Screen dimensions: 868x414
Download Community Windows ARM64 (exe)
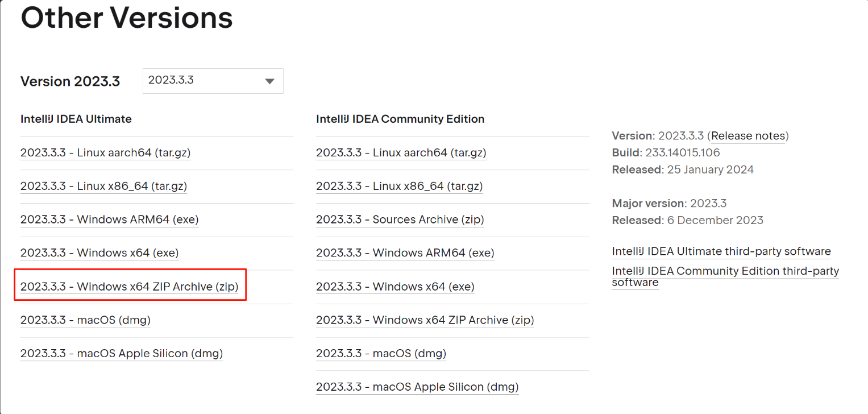coord(405,252)
